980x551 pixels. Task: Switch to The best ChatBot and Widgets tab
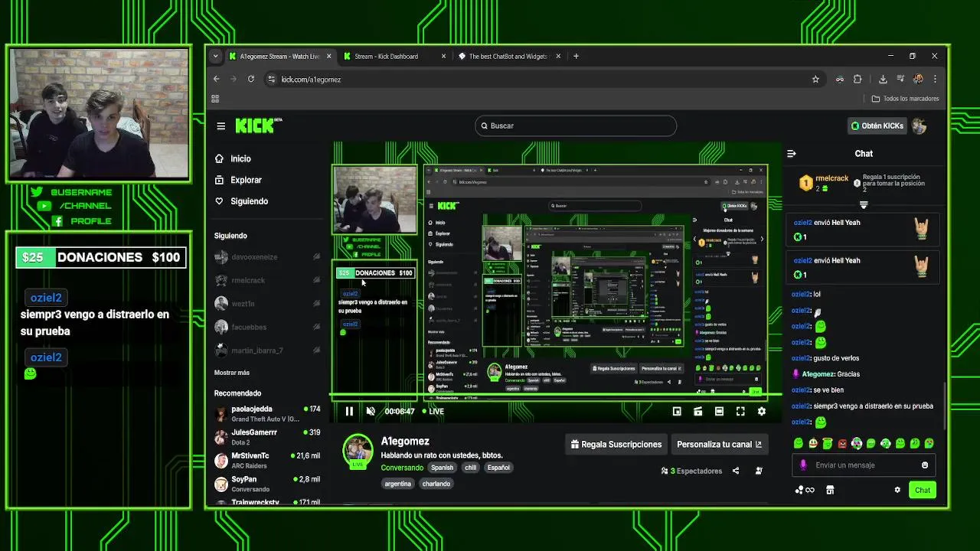click(508, 57)
